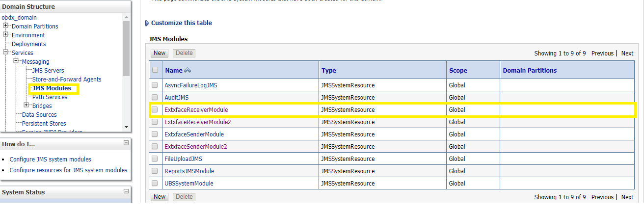Open the AuditJMS module link
This screenshot has width=644, height=213.
(176, 98)
